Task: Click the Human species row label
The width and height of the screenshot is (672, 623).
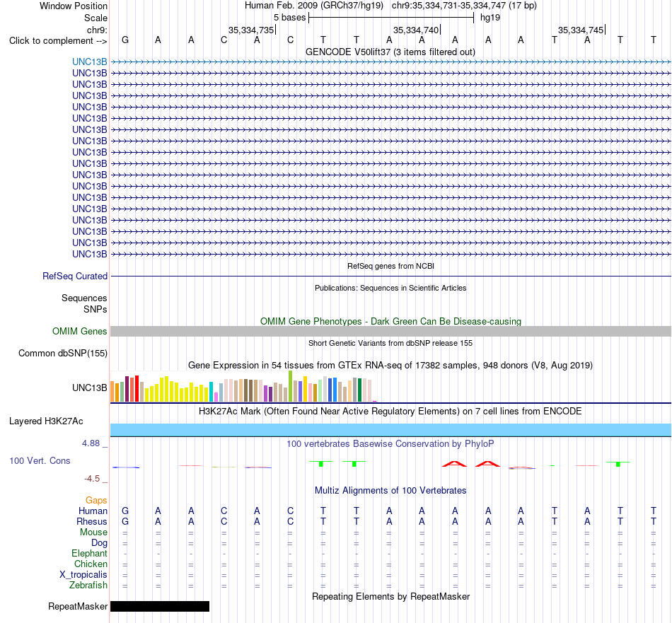Action: (x=93, y=511)
